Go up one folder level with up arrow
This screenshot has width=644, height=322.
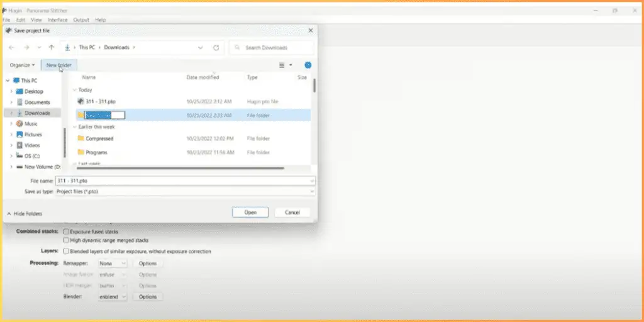pyautogui.click(x=52, y=48)
